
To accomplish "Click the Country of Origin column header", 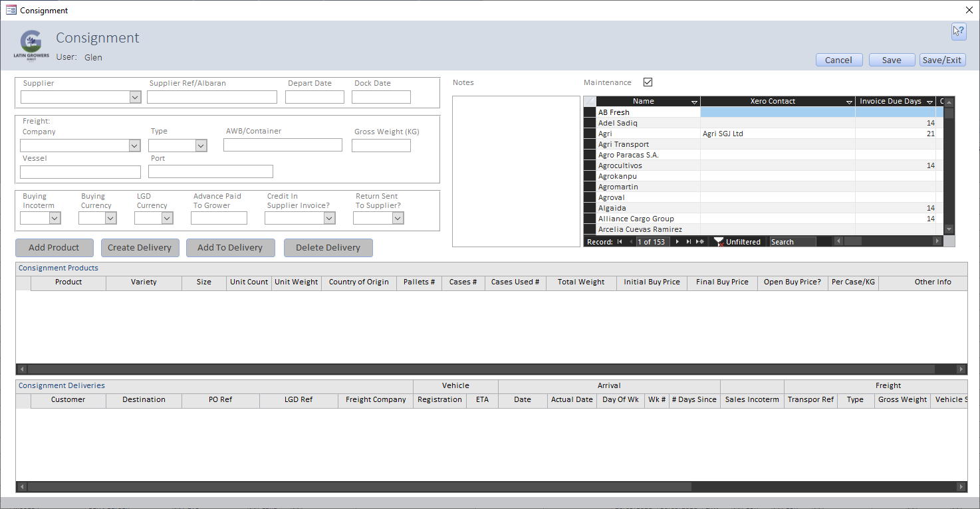I will click(x=359, y=282).
